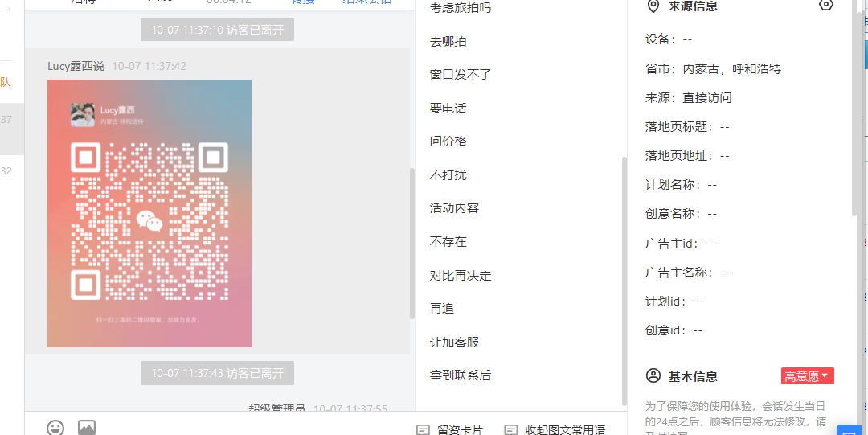
Task: Click the 基本信息 section heading
Action: [693, 376]
